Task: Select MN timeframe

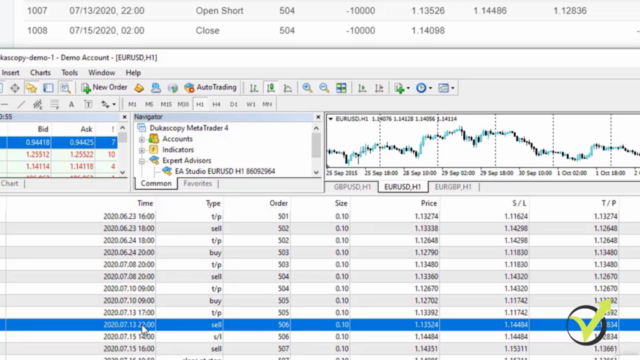Action: click(267, 104)
